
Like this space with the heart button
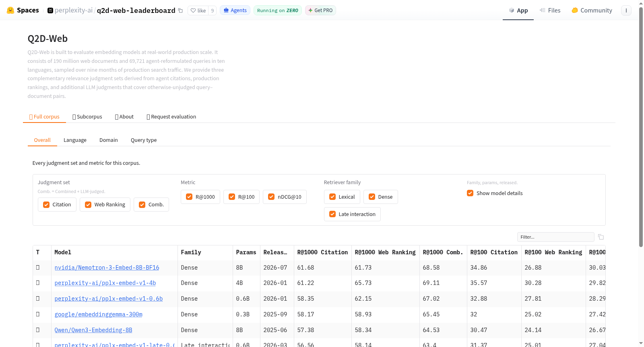pos(198,10)
